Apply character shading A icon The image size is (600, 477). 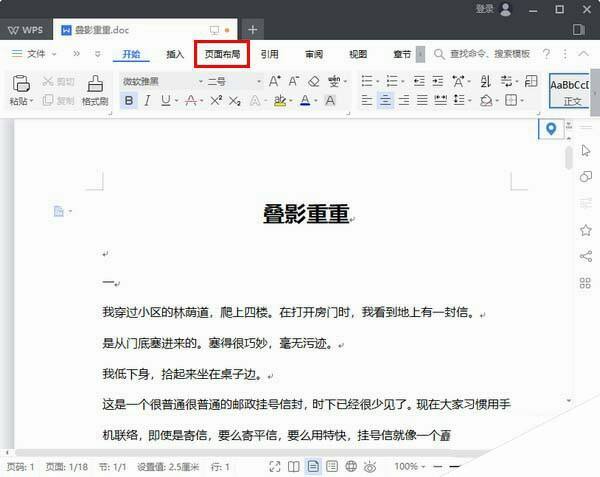point(330,101)
